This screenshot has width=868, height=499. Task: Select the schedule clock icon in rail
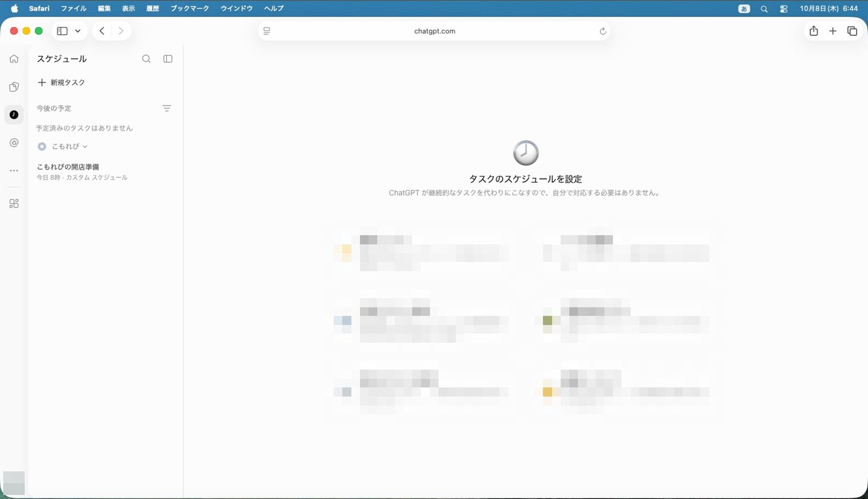[x=14, y=114]
